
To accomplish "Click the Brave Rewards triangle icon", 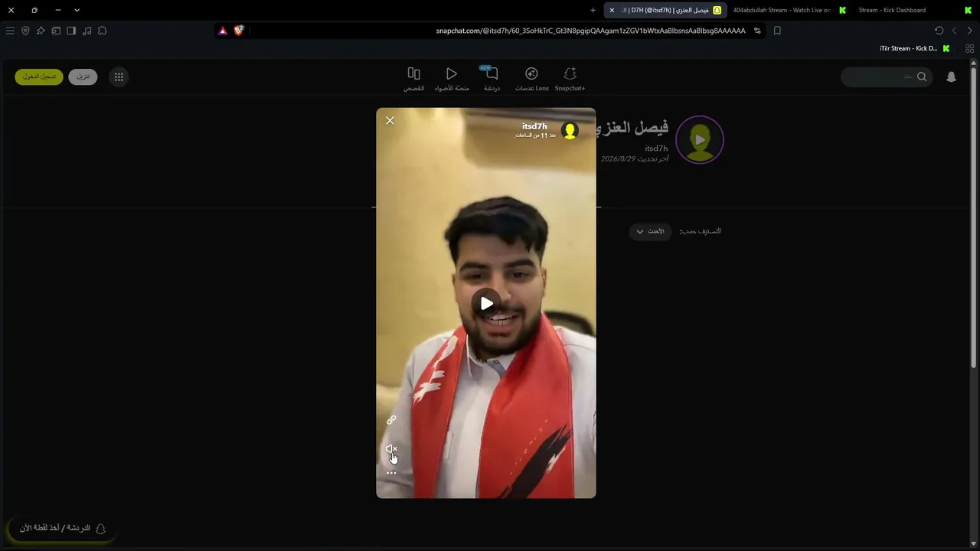I will [x=223, y=31].
